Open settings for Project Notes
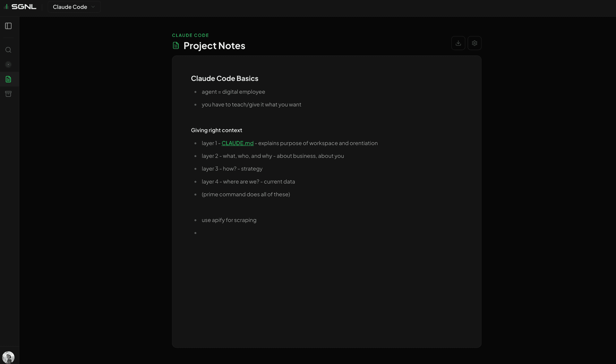This screenshot has width=616, height=364. click(x=475, y=43)
